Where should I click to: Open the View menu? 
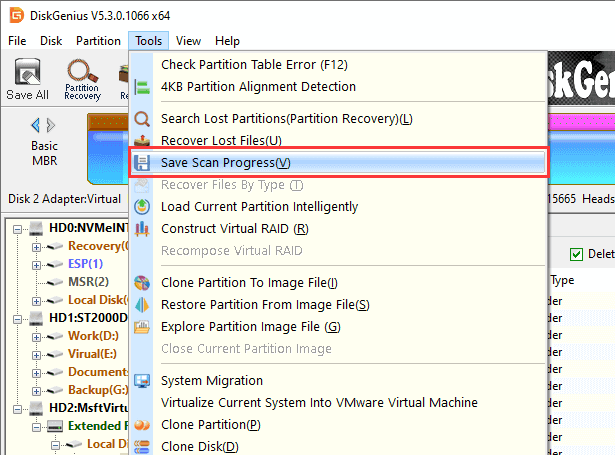[x=188, y=41]
